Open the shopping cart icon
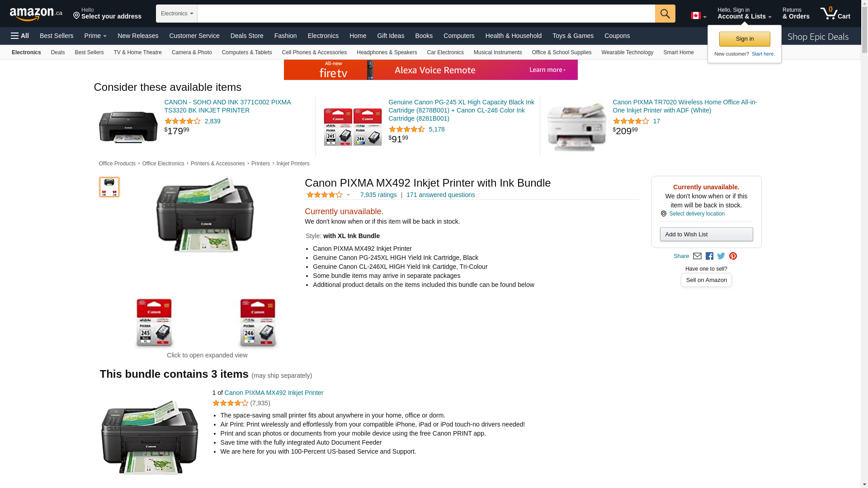 pyautogui.click(x=835, y=14)
